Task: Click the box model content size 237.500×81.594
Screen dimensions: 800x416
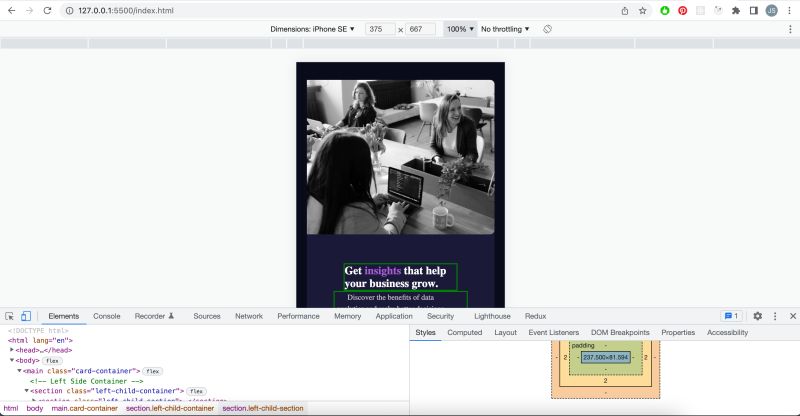Action: (606, 357)
